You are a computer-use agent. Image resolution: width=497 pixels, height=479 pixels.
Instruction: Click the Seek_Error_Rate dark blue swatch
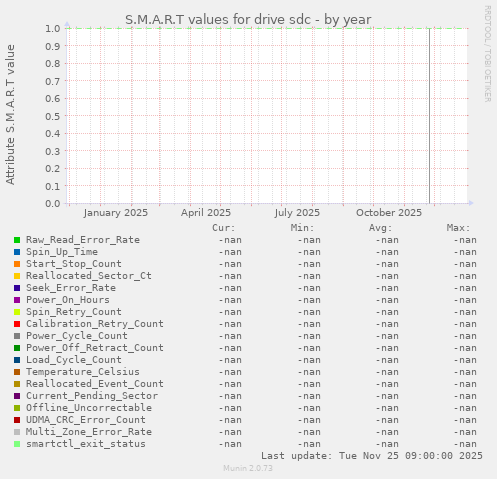[17, 288]
